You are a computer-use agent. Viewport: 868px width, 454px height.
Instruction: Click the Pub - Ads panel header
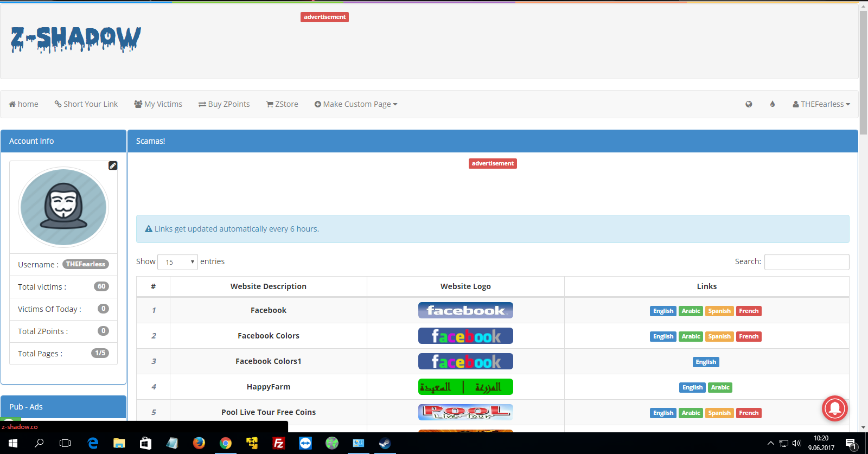(63, 407)
